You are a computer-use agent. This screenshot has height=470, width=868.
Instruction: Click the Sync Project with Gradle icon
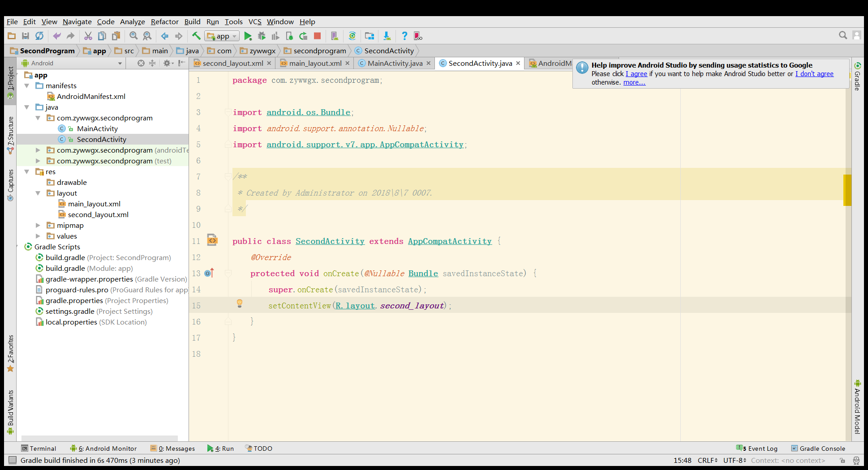[352, 36]
